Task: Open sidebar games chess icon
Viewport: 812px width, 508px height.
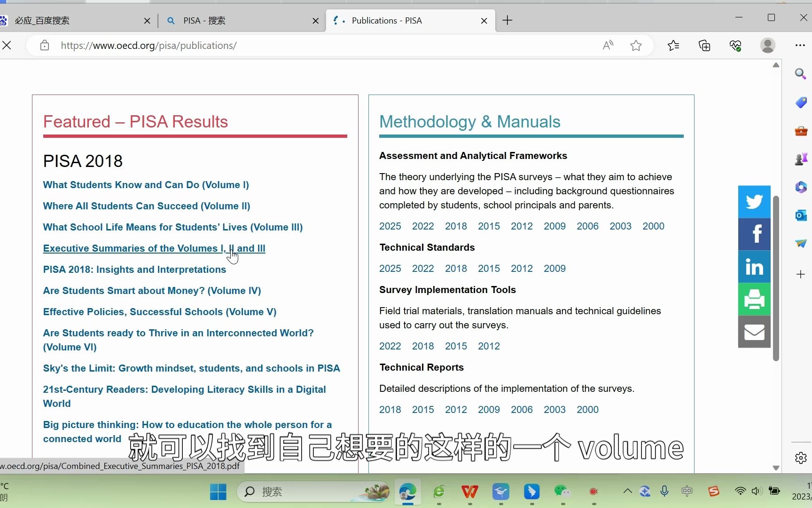Action: pos(801,159)
